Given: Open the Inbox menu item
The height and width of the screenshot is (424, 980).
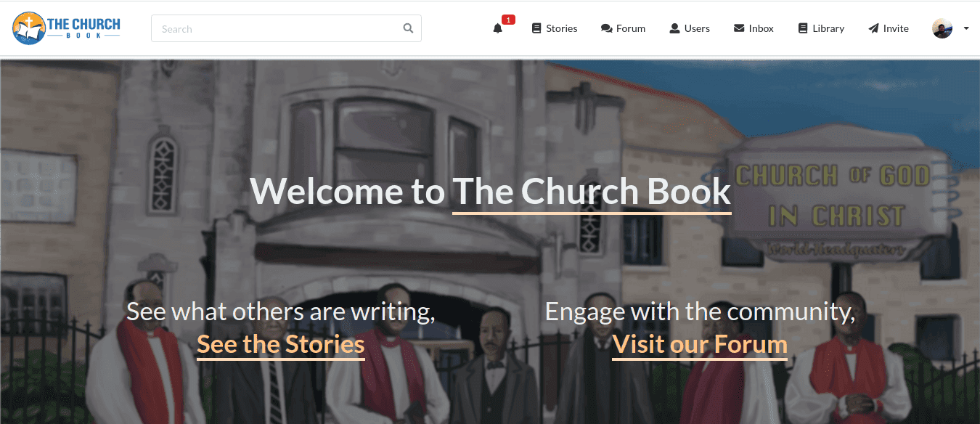Looking at the screenshot, I should [754, 28].
